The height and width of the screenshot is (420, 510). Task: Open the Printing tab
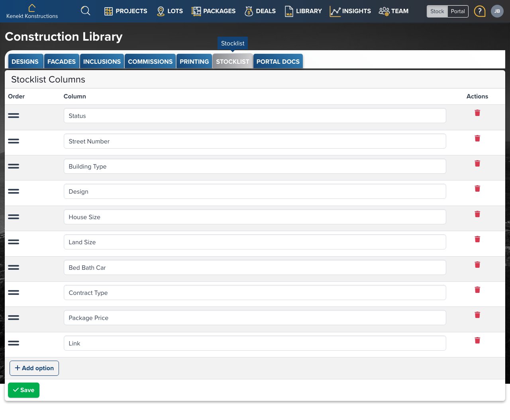(x=194, y=61)
